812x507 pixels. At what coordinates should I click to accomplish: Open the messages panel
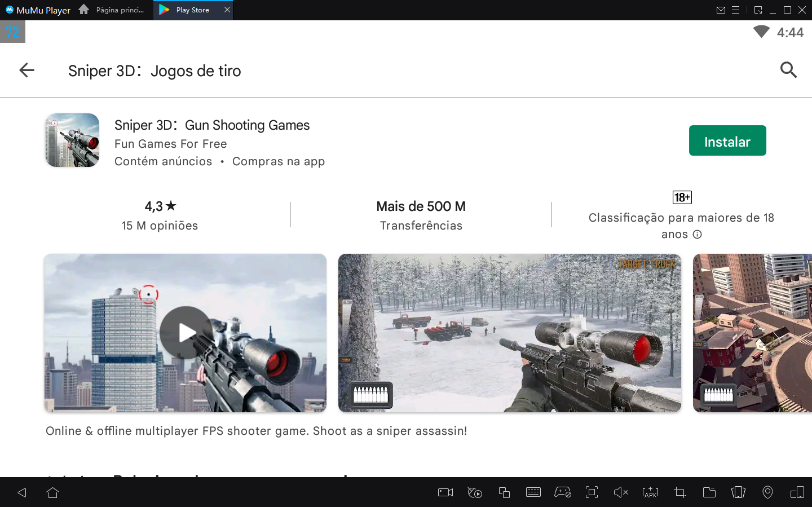point(722,10)
